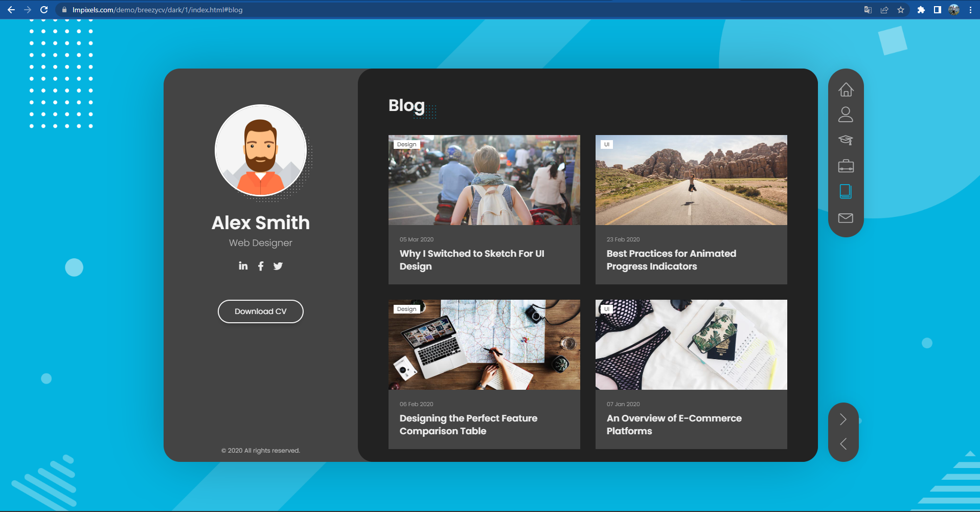
Task: Click the 'Blog' section heading
Action: pyautogui.click(x=406, y=106)
